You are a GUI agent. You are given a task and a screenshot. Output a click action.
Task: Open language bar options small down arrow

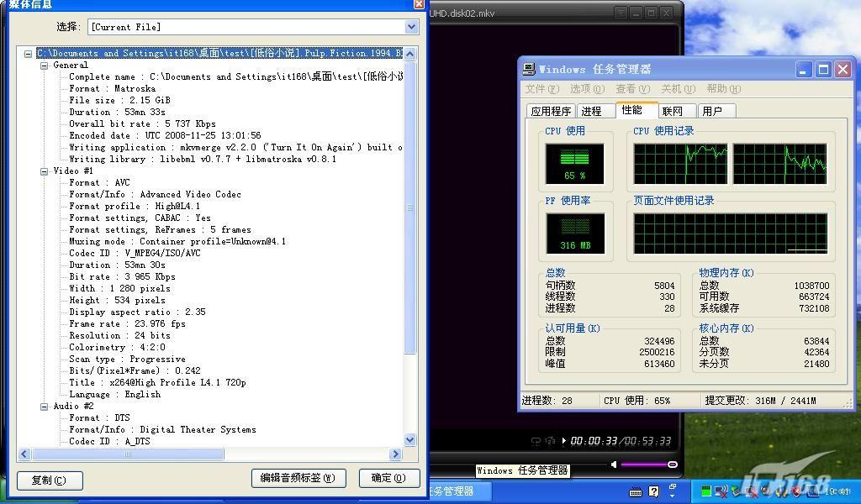[673, 496]
